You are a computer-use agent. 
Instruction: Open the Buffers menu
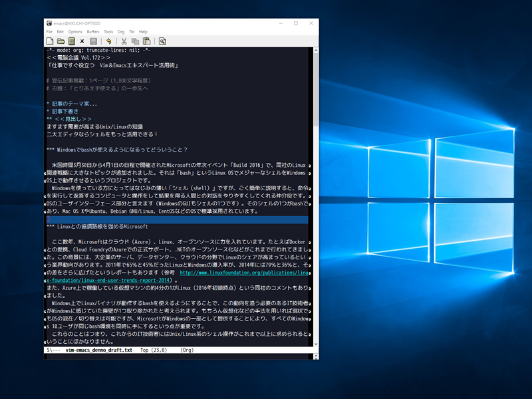(x=93, y=32)
